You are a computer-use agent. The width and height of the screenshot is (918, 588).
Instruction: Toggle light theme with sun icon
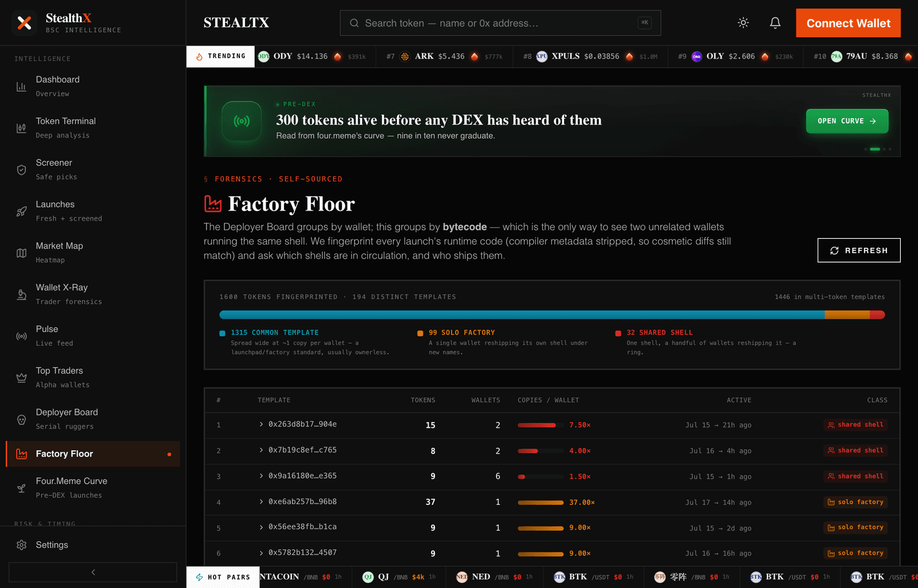click(x=743, y=23)
